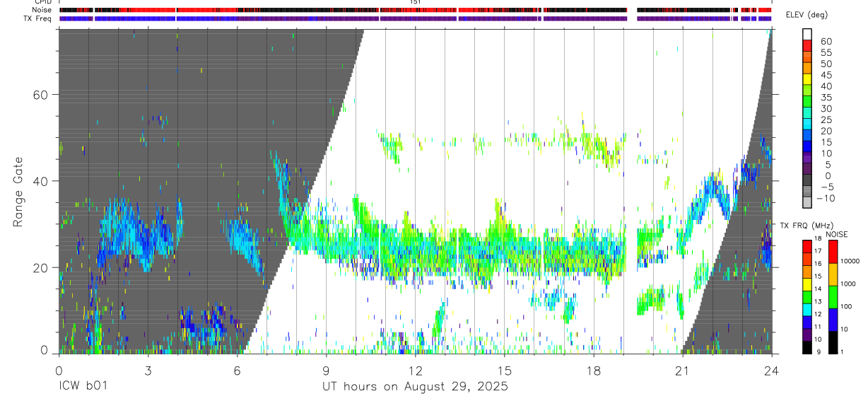
Task: Click the 40 tick on the Range Gate axis
Action: pos(40,182)
